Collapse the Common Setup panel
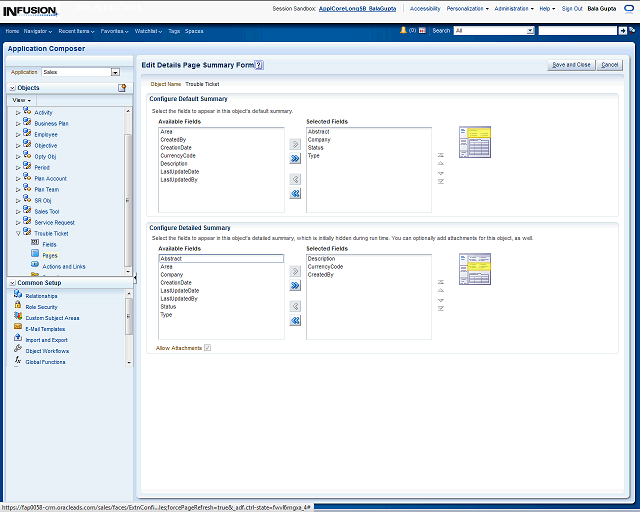Viewport: 640px width, 512px height. [11, 283]
